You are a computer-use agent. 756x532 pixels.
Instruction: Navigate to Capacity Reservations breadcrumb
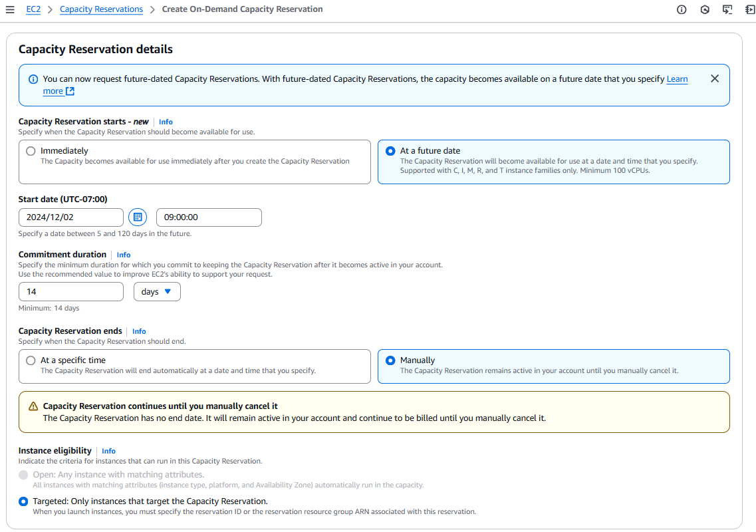[x=101, y=9]
